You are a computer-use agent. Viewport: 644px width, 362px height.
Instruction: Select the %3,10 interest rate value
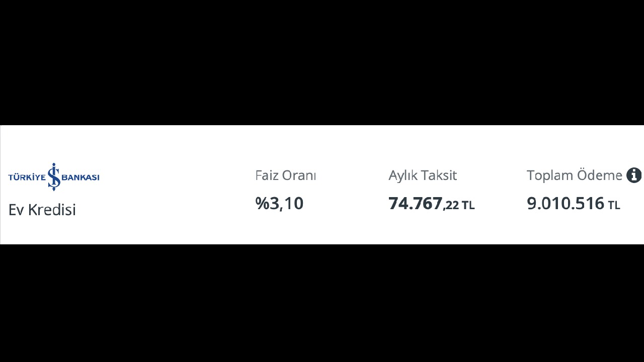pos(279,203)
